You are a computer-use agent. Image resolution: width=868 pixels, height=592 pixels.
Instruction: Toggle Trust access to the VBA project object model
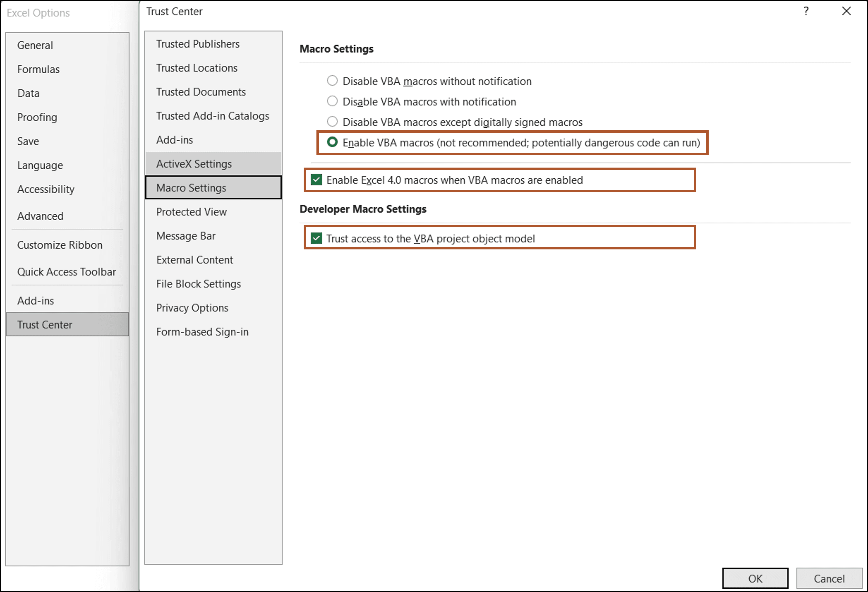coord(317,238)
